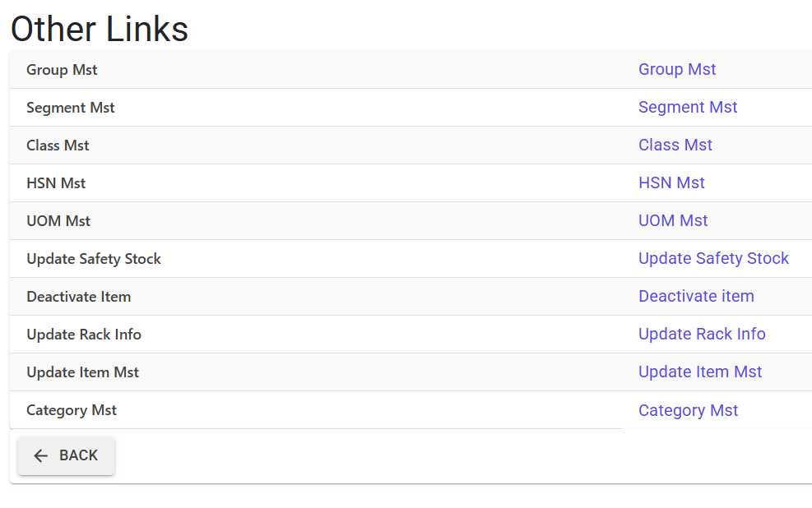Click the Other Links heading

[100, 29]
